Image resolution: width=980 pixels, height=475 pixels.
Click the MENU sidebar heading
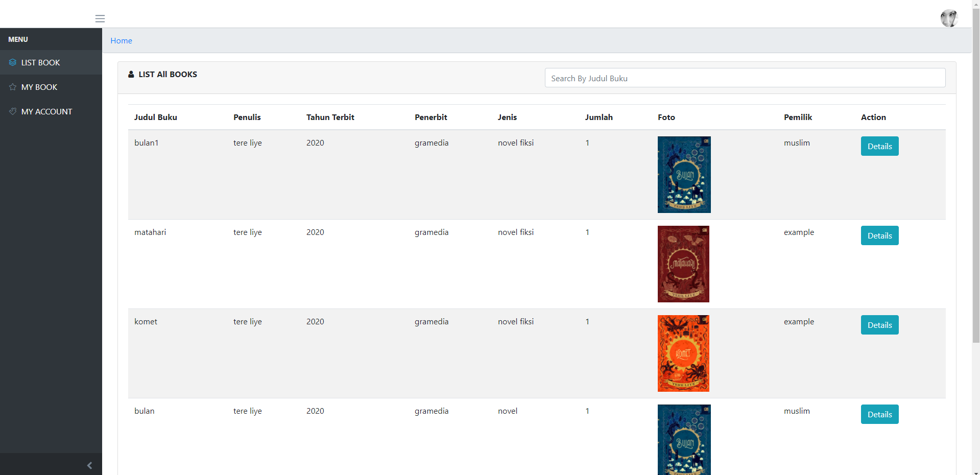18,39
